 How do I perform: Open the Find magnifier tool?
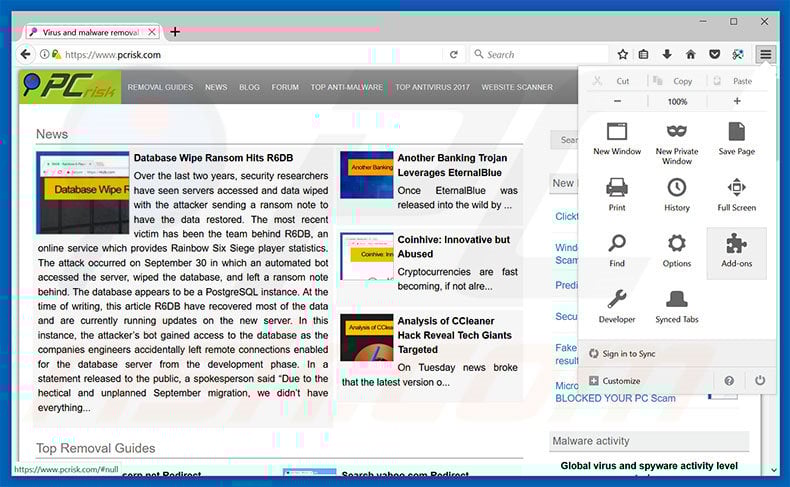click(617, 251)
